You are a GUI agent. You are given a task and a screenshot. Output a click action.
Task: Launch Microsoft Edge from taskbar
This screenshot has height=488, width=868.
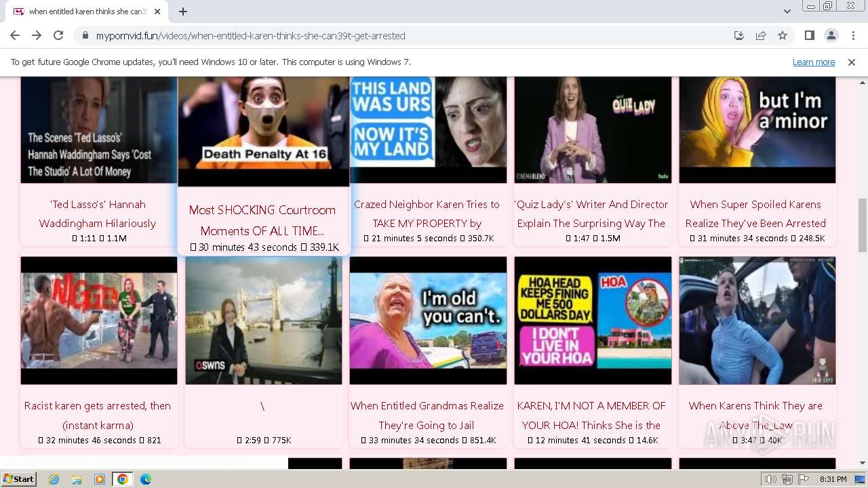pyautogui.click(x=146, y=479)
